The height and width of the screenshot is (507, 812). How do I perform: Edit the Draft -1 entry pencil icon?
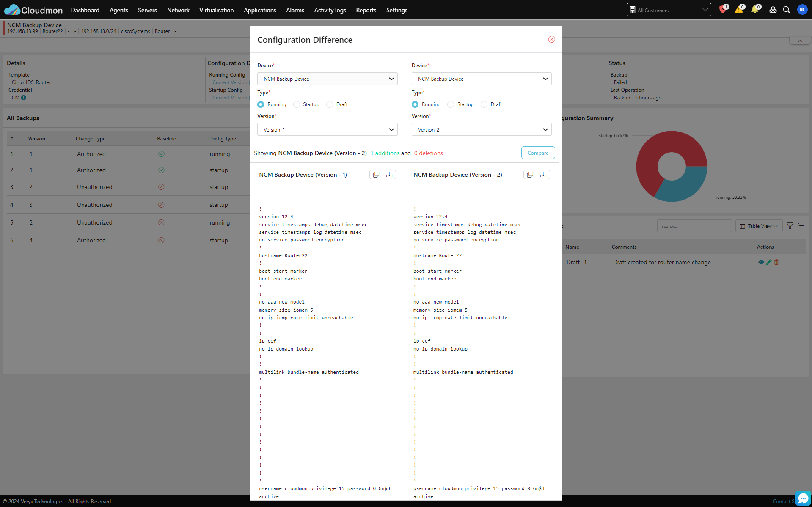click(769, 262)
